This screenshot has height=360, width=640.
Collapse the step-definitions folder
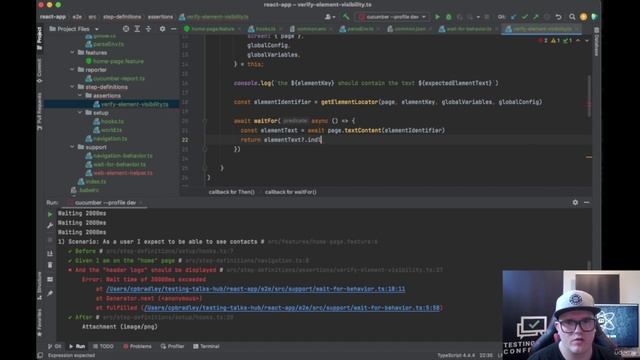[72, 87]
